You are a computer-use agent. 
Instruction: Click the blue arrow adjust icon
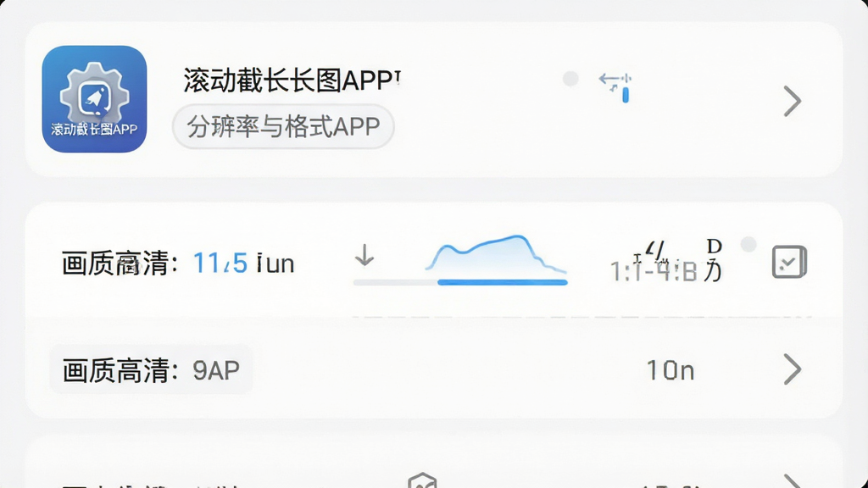point(615,87)
